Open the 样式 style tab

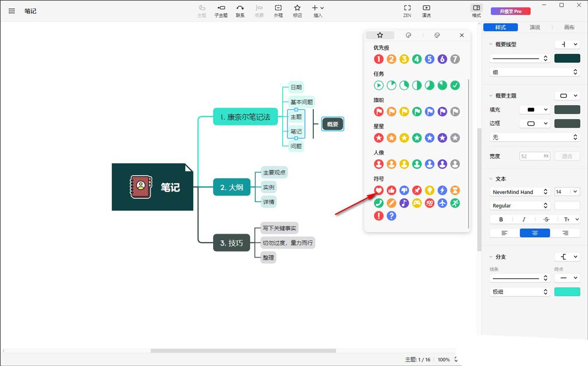(500, 27)
